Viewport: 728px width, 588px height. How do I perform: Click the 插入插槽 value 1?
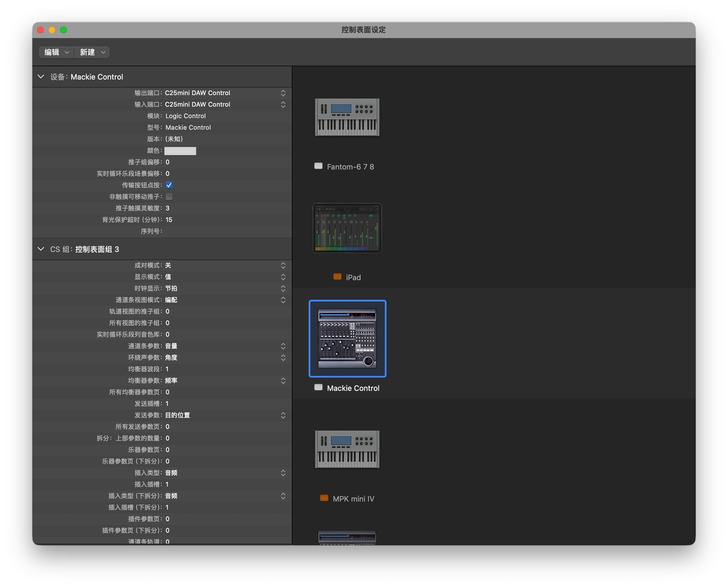167,484
